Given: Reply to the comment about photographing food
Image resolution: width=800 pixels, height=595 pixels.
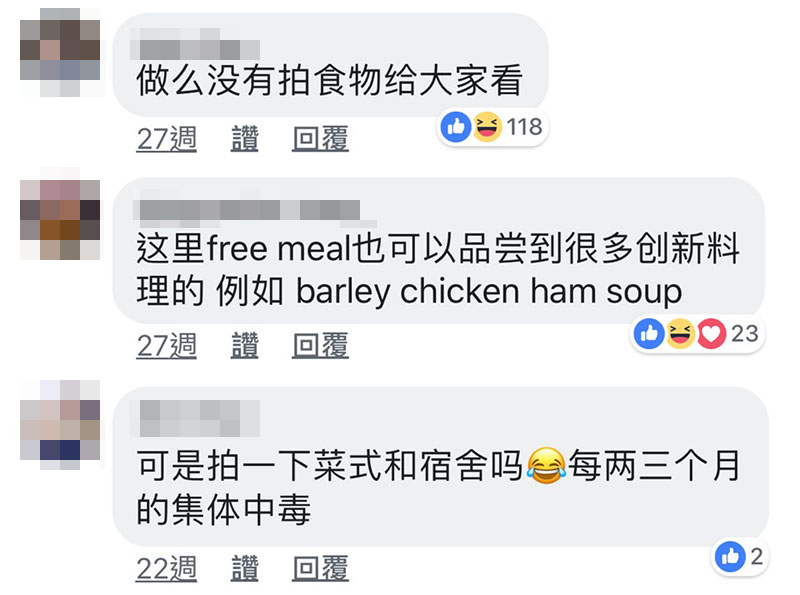Looking at the screenshot, I should pos(320,138).
